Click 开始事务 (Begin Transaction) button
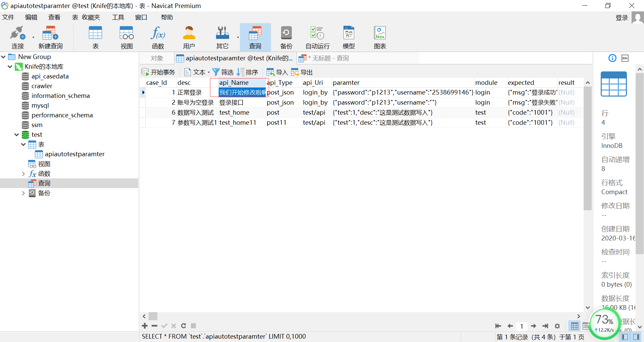644x342 pixels. (x=158, y=72)
